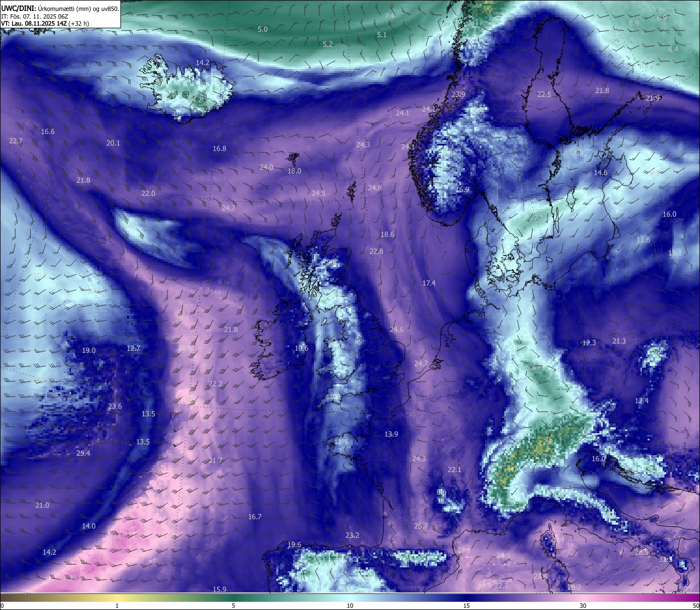The height and width of the screenshot is (610, 700).
Task: Click the map value '21.3' over eastern Europe
Action: point(619,341)
